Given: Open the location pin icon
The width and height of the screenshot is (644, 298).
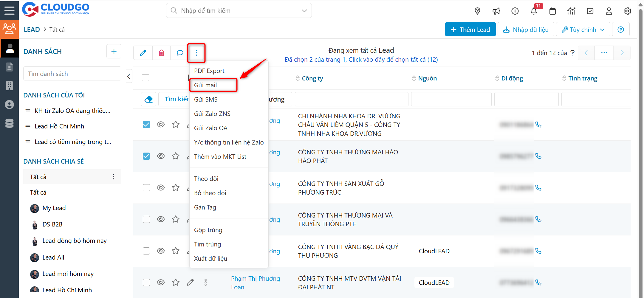Looking at the screenshot, I should (x=477, y=11).
